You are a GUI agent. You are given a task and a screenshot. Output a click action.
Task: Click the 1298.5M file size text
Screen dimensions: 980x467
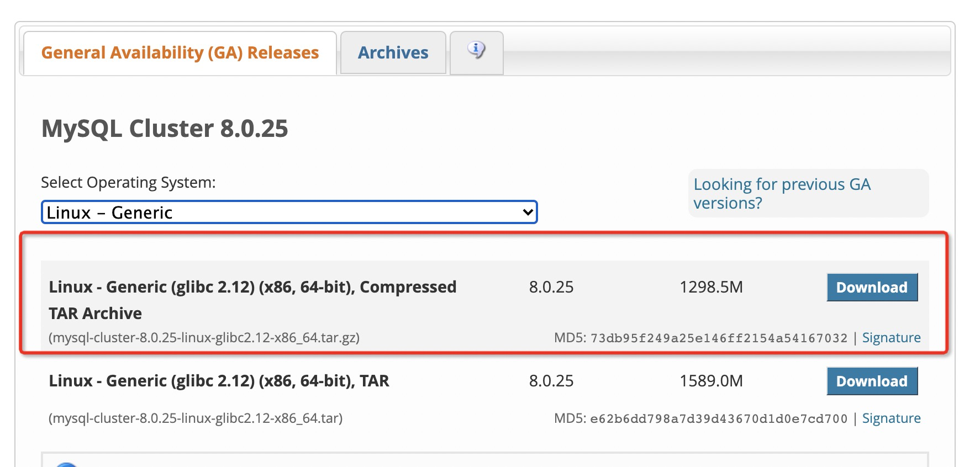pos(712,287)
